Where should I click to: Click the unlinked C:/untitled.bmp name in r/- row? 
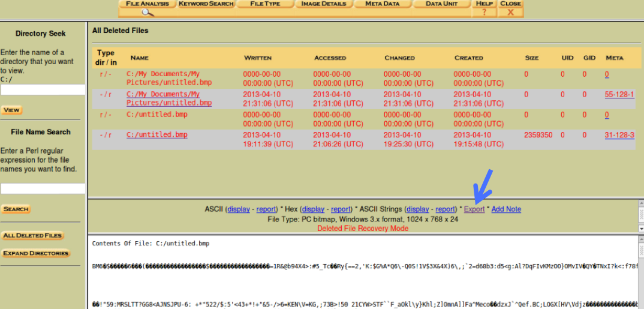coord(157,115)
